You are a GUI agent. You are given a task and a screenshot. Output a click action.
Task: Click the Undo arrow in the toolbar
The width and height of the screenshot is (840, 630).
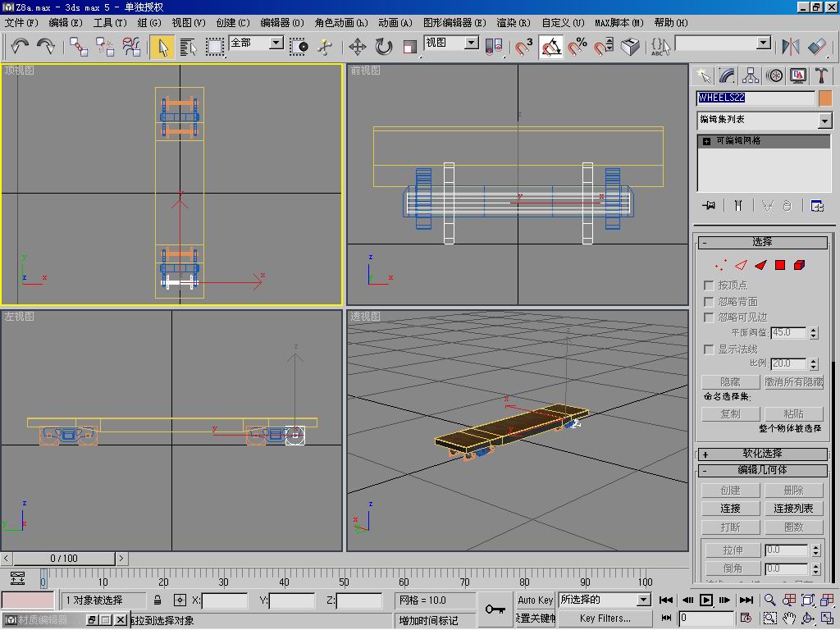coord(20,47)
